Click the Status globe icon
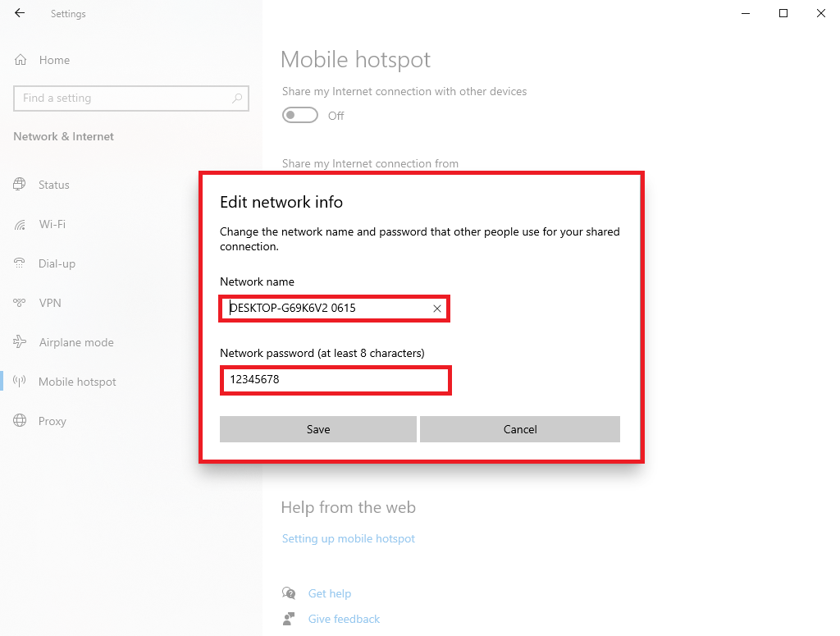The image size is (840, 636). tap(20, 185)
